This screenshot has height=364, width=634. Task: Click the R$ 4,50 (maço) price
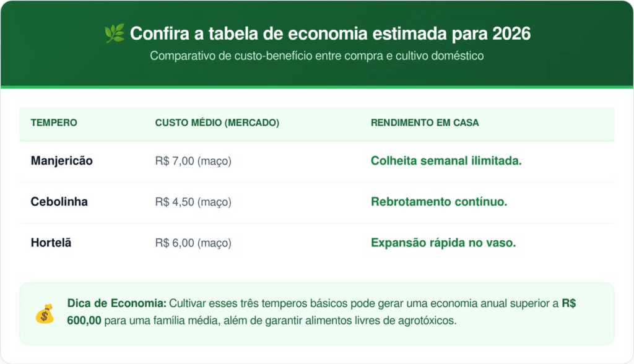pos(193,202)
